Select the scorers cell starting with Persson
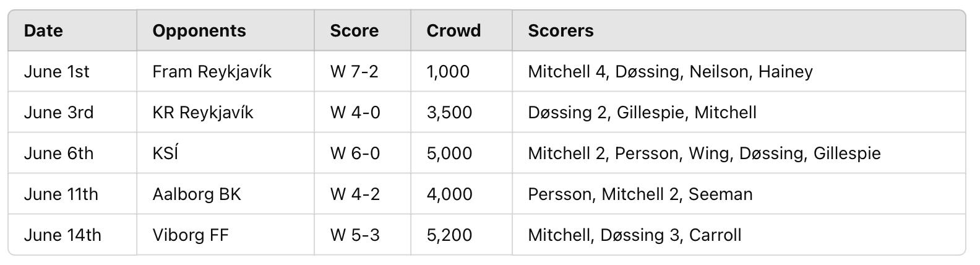The height and width of the screenshot is (265, 980). pyautogui.click(x=640, y=194)
